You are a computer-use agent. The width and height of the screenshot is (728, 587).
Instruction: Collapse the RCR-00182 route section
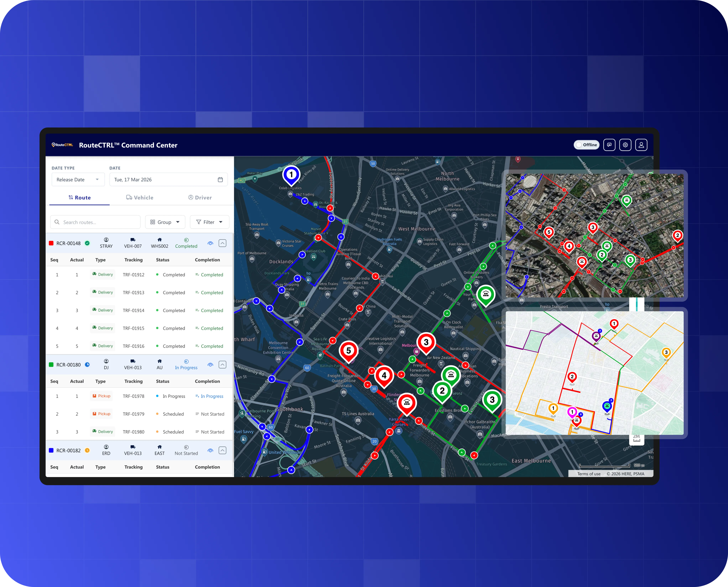pyautogui.click(x=222, y=450)
